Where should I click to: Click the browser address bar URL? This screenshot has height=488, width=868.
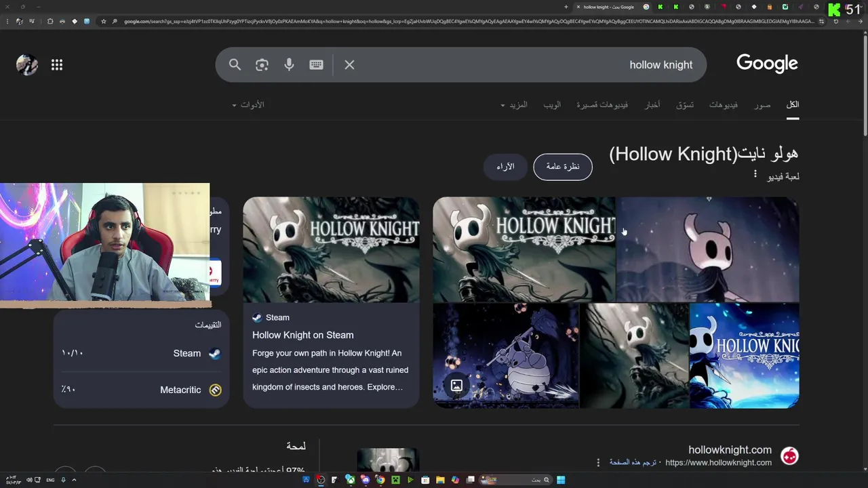coord(468,22)
